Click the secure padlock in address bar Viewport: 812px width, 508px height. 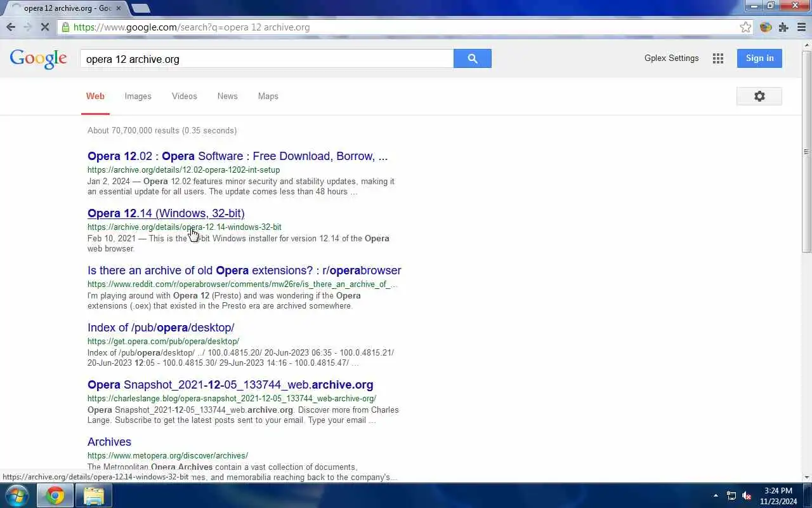[x=65, y=27]
